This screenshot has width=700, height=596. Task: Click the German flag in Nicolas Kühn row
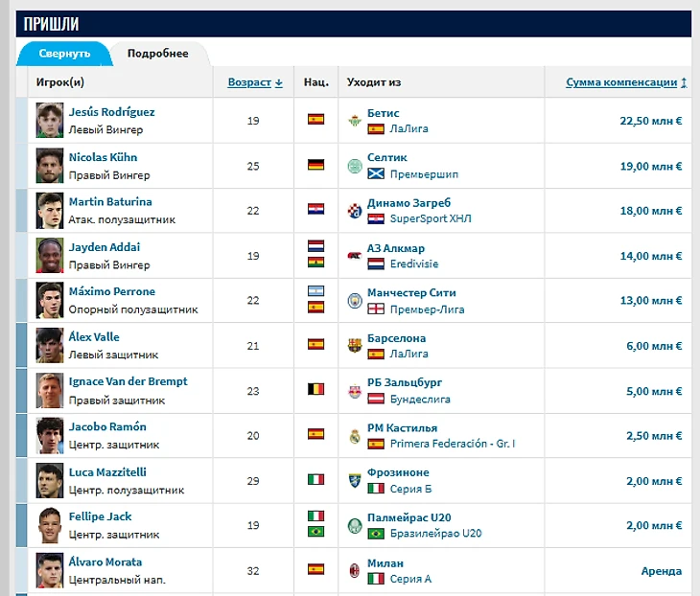(315, 165)
